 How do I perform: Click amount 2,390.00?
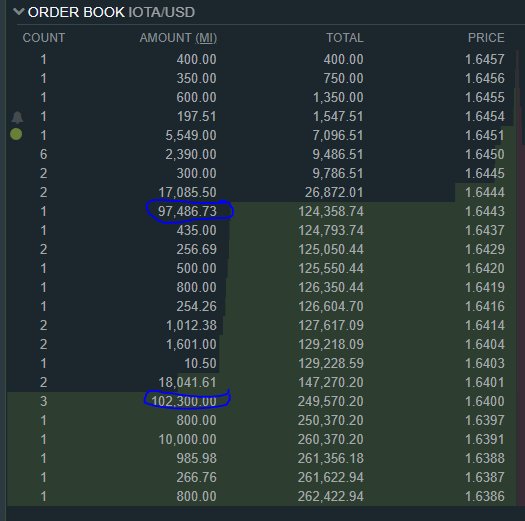tap(191, 154)
